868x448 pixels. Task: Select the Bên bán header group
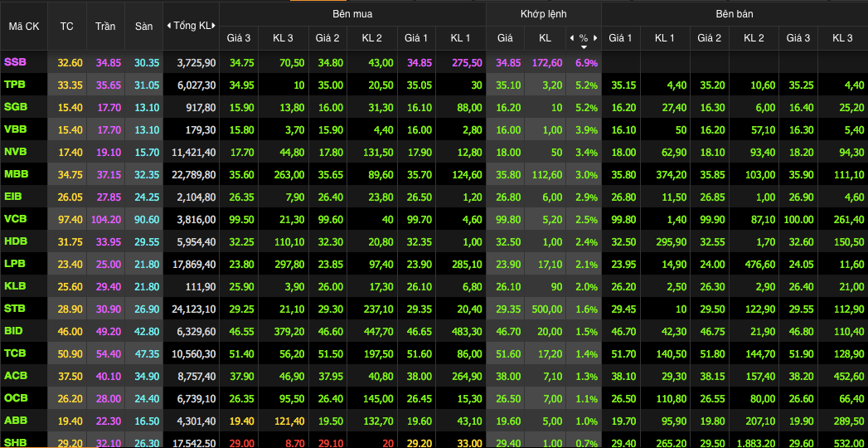734,14
